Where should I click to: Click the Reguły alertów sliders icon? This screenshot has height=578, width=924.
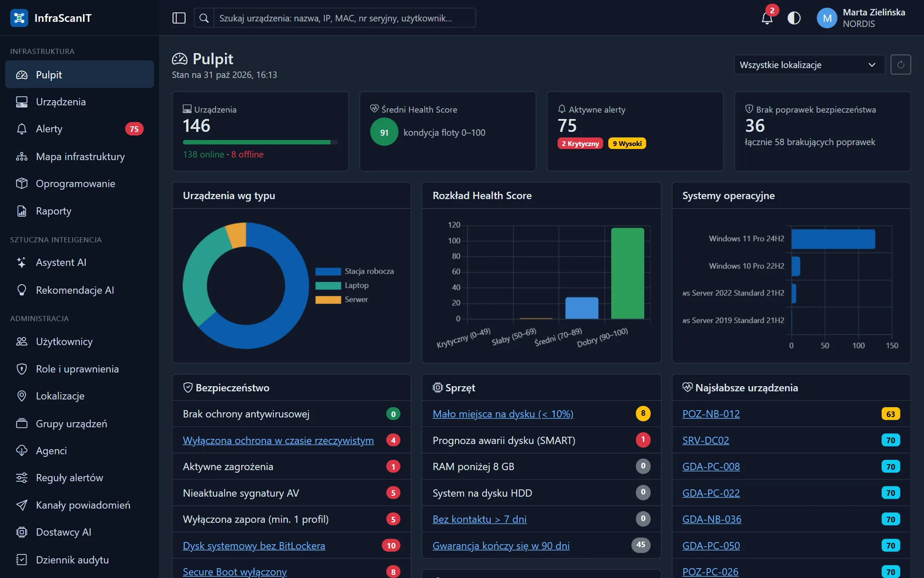point(22,478)
